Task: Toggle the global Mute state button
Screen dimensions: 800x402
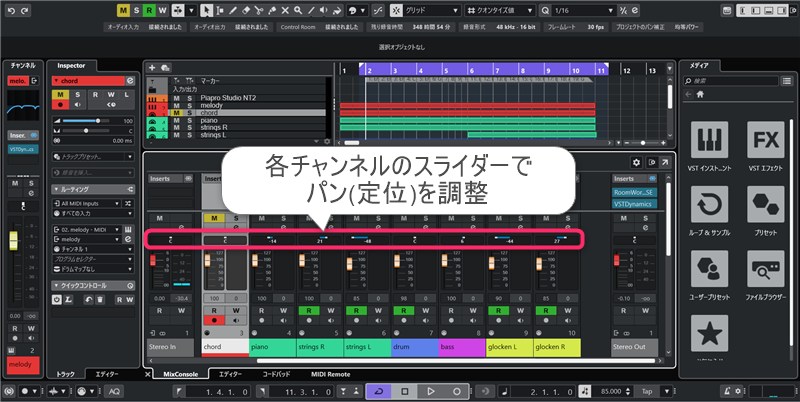Action: (123, 10)
